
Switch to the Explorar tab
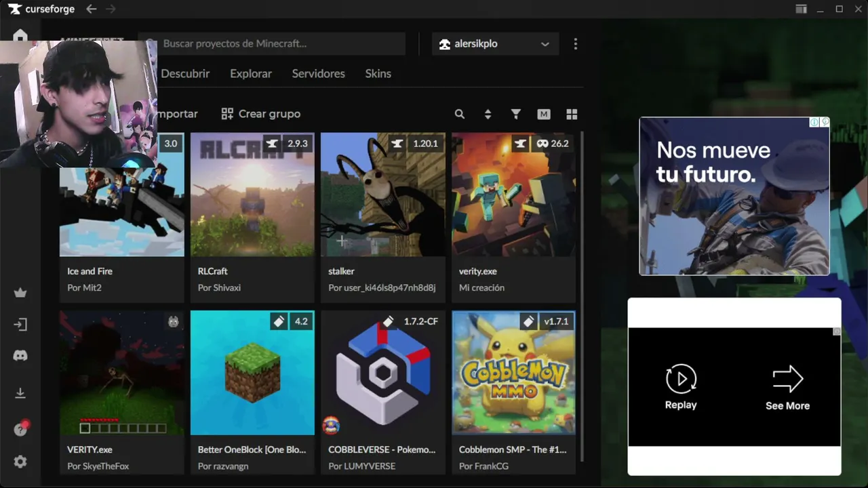(x=251, y=74)
